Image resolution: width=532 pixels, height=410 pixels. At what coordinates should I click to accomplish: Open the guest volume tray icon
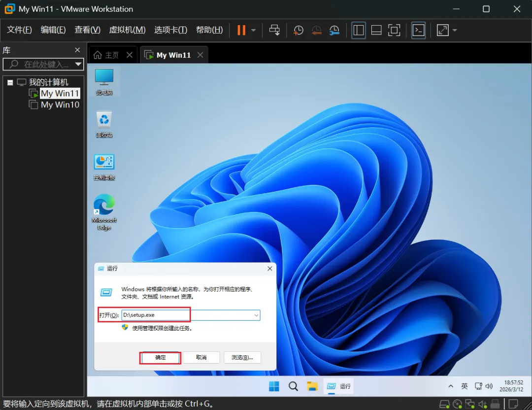pos(489,386)
